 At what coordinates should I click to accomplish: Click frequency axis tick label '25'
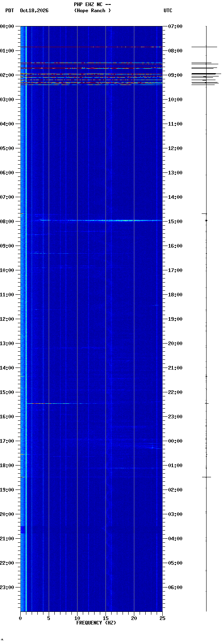click(162, 618)
